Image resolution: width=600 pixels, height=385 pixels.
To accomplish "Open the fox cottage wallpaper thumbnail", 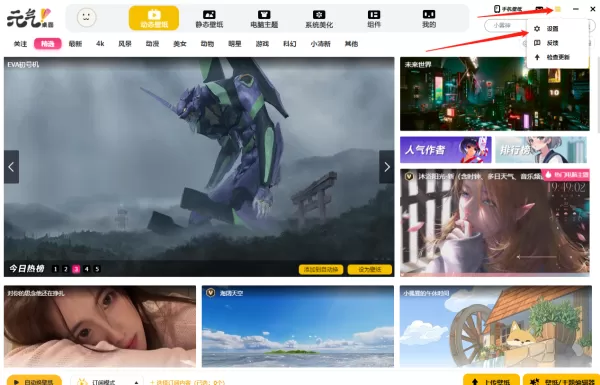I will tap(496, 326).
